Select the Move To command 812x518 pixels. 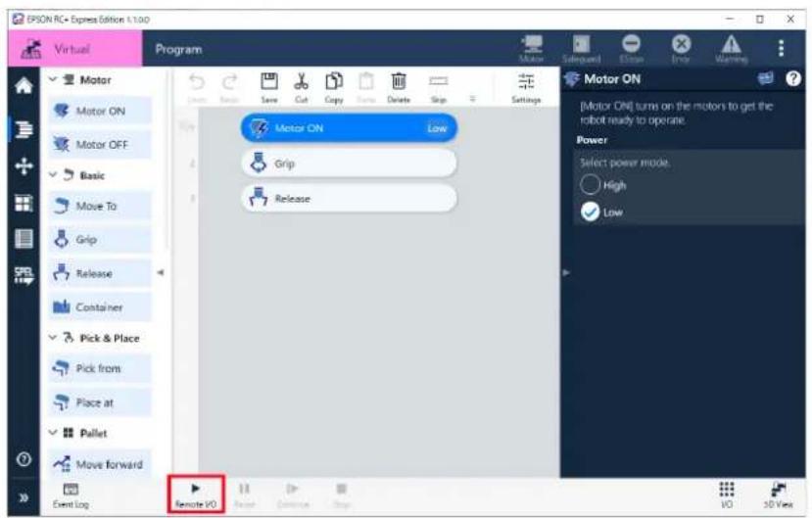coord(100,206)
